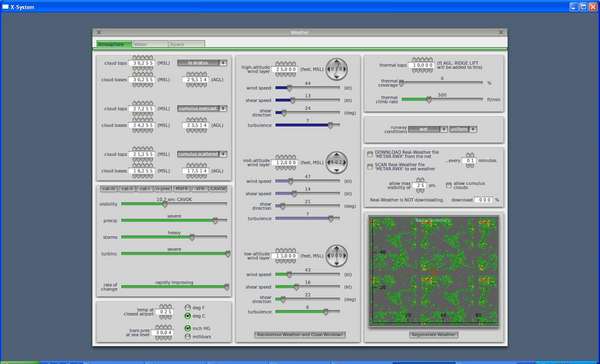Click the low-altitude wind direction dial
Screen dimensions: 600x364
[x=337, y=255]
